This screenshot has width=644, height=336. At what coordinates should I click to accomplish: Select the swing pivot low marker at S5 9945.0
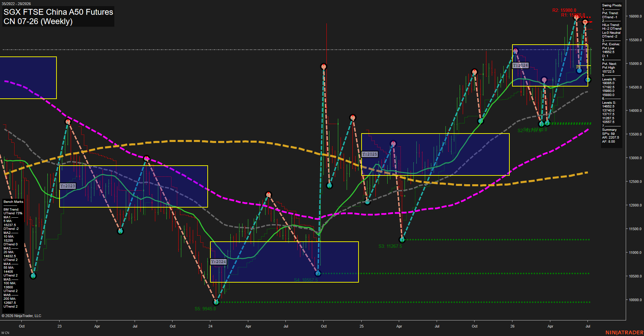216,302
